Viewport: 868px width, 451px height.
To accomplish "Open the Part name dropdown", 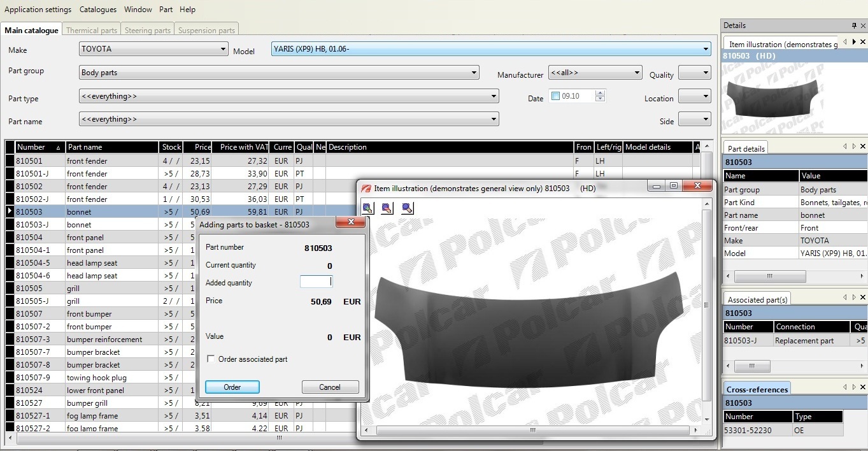I will point(494,119).
